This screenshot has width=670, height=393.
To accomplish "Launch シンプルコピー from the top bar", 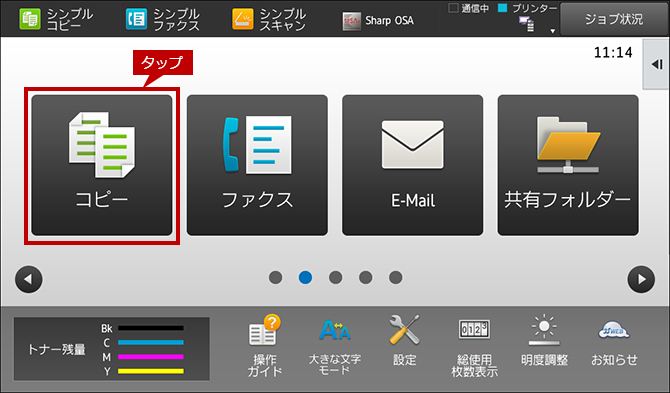I will pos(56,20).
